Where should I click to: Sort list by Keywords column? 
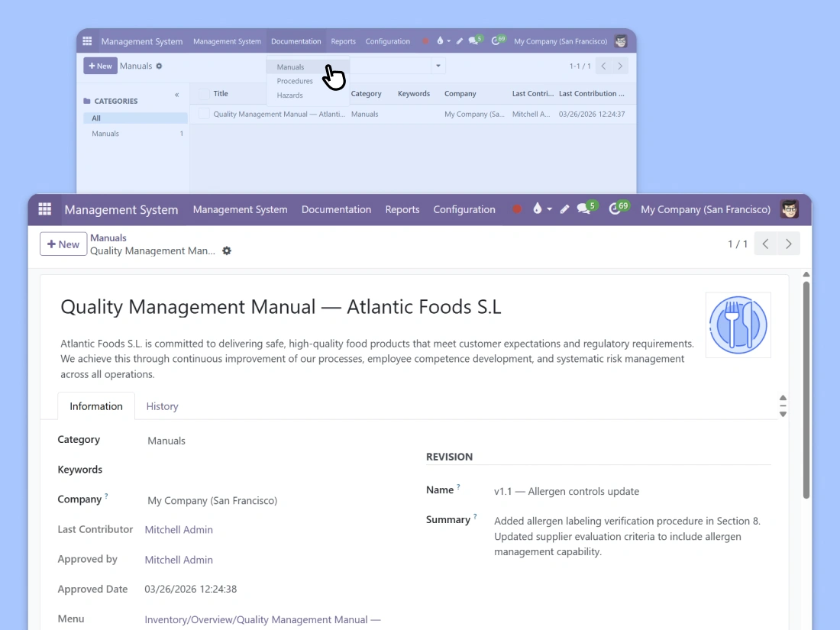pos(414,93)
